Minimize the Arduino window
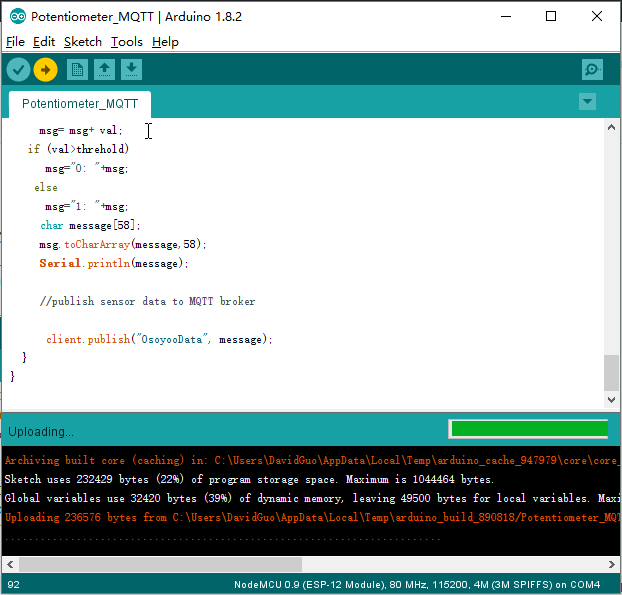Image resolution: width=622 pixels, height=595 pixels. coord(506,16)
